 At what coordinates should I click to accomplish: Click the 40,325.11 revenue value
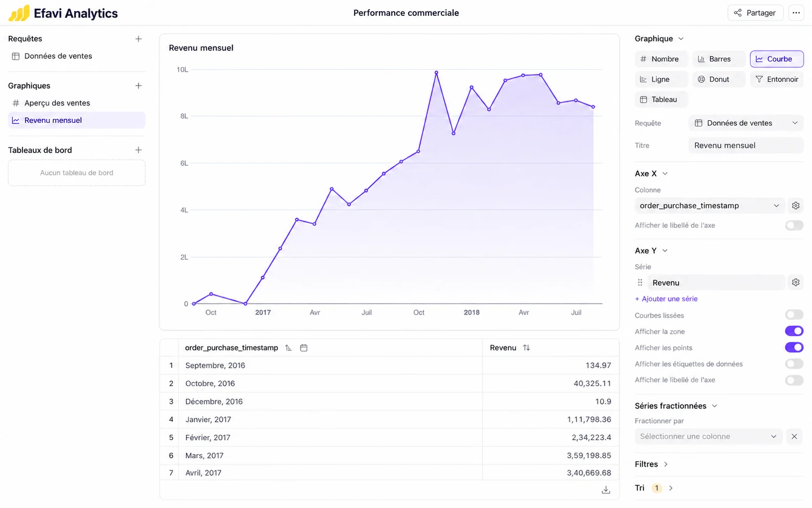[x=592, y=384]
